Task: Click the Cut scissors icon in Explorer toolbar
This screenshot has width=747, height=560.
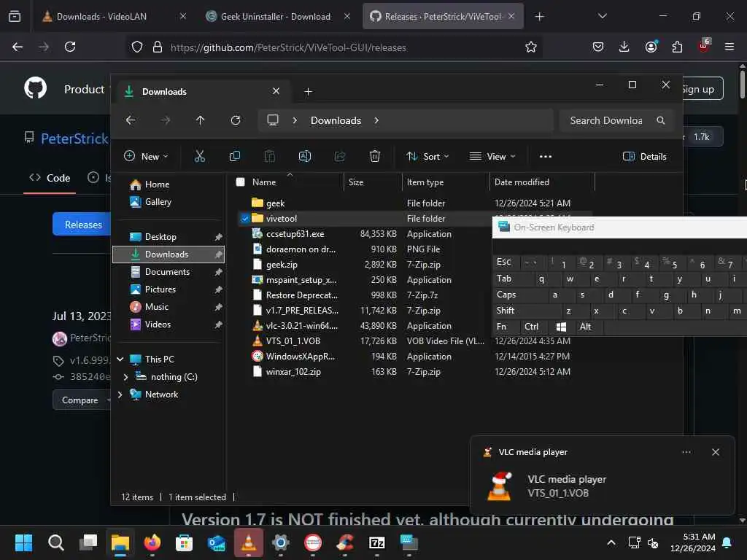Action: click(200, 156)
